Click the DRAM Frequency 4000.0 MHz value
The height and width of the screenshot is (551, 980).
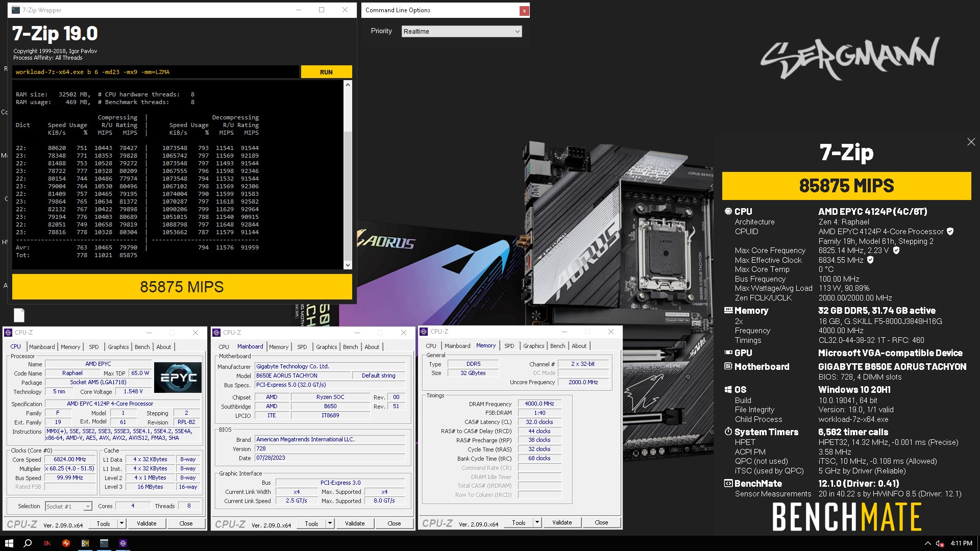pyautogui.click(x=540, y=404)
